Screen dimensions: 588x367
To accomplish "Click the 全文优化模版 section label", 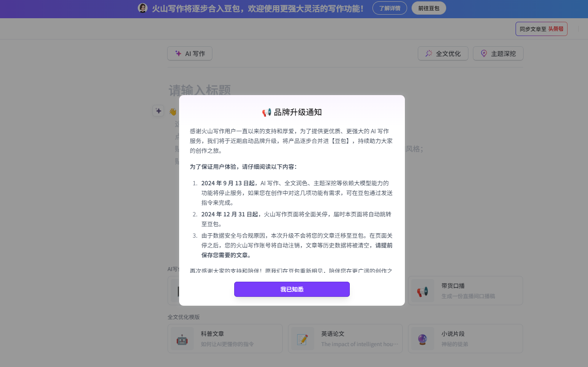I will [184, 317].
